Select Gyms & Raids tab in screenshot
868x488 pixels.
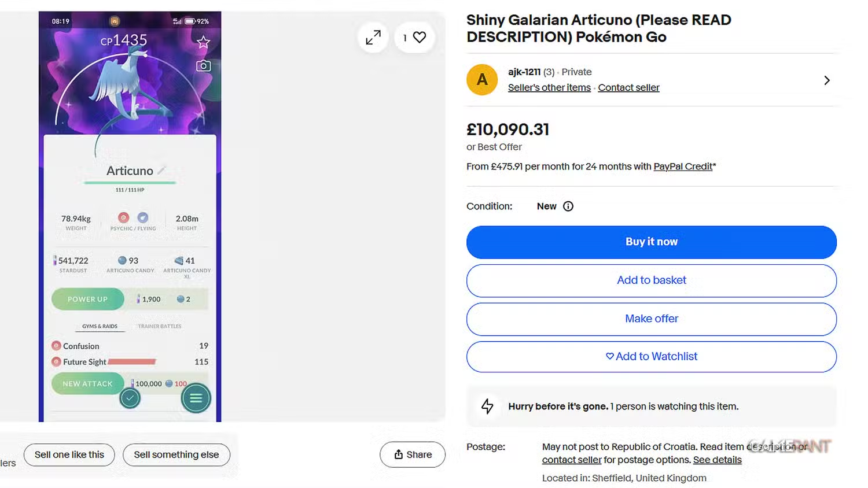pos(100,326)
